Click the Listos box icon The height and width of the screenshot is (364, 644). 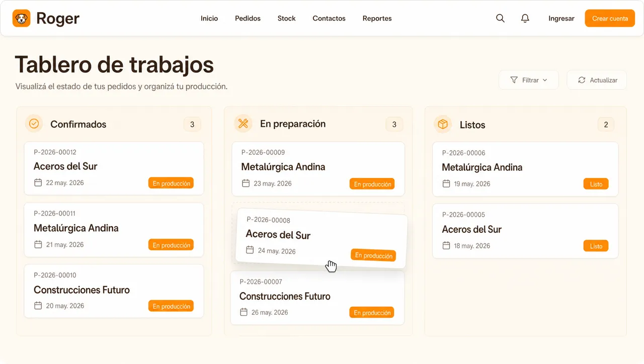pyautogui.click(x=443, y=124)
